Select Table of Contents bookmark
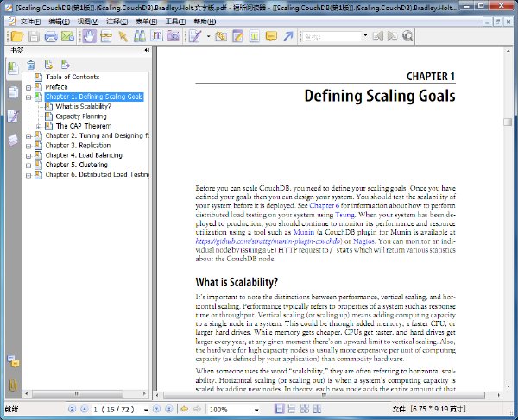 [x=73, y=78]
